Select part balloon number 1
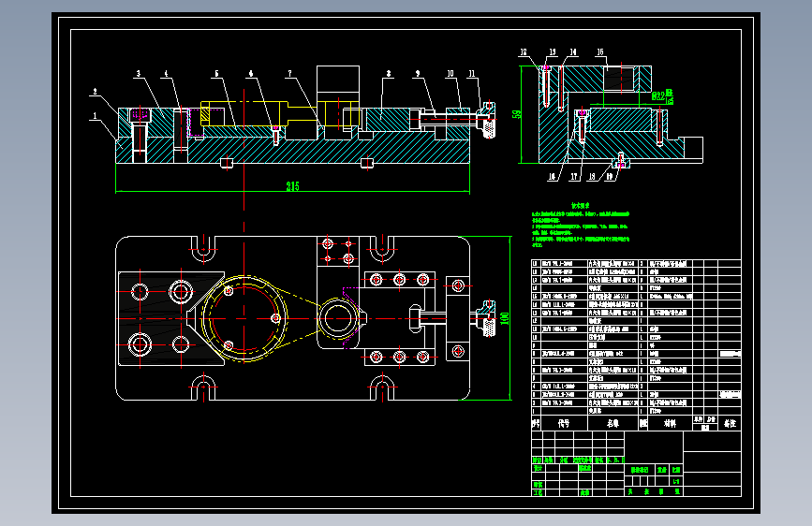 click(95, 116)
